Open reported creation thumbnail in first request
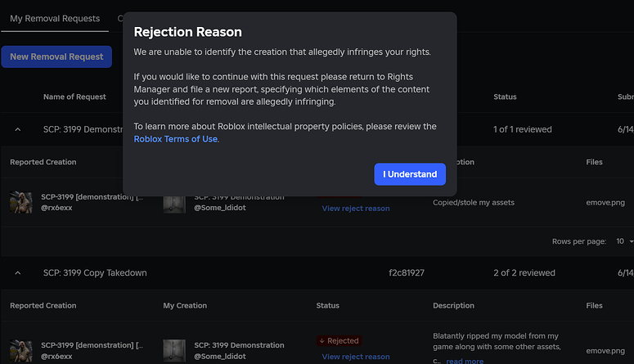Image resolution: width=634 pixels, height=364 pixels. tap(21, 202)
